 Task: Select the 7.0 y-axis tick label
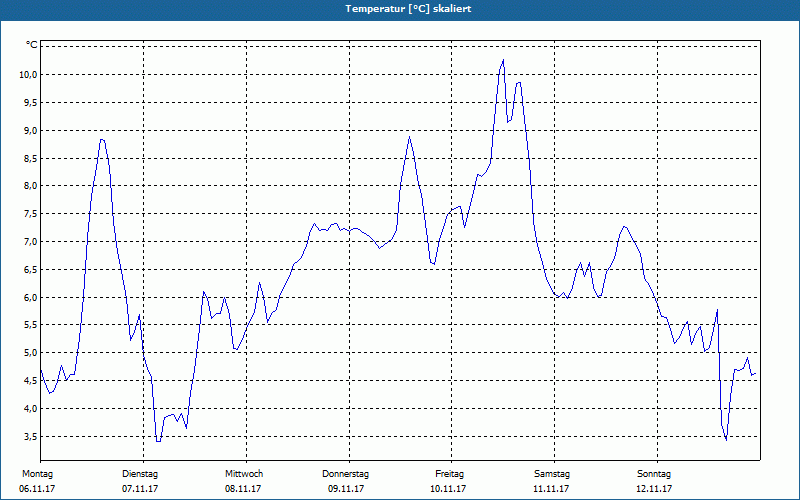[x=29, y=242]
